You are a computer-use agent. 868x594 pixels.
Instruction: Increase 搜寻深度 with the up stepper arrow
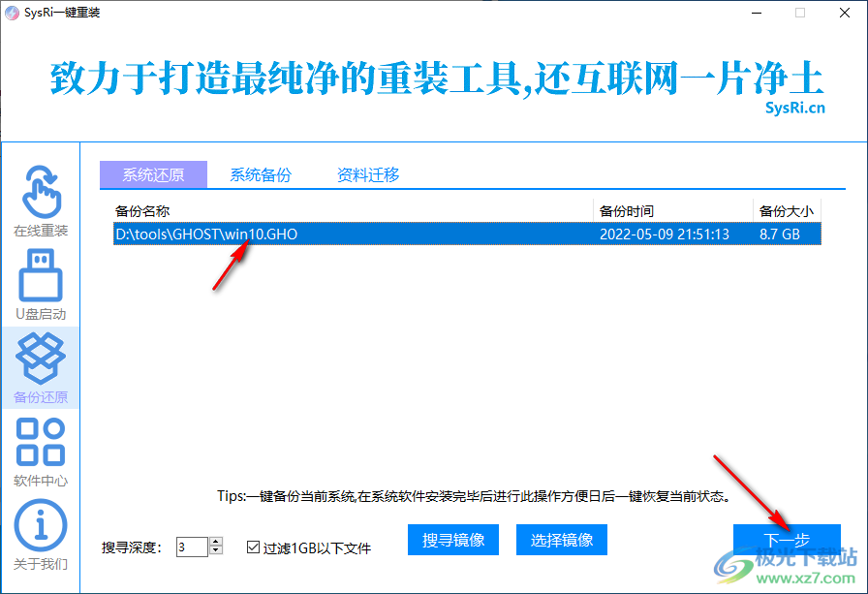pyautogui.click(x=215, y=542)
